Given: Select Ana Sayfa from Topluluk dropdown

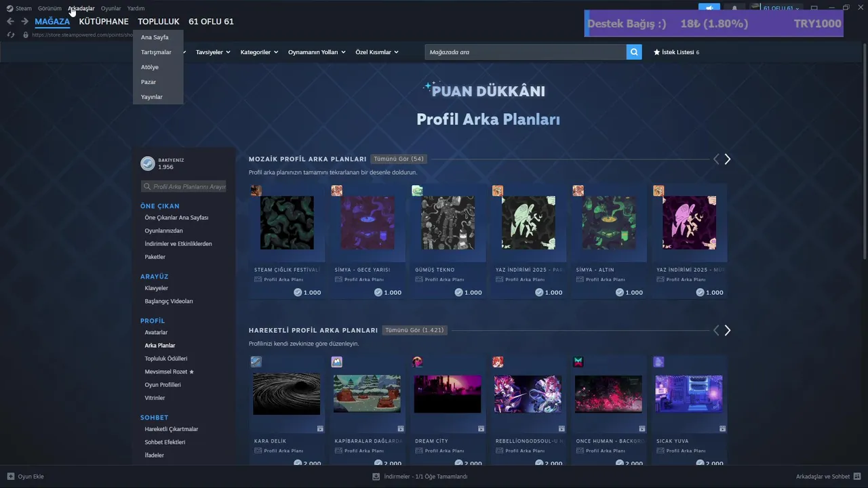Looking at the screenshot, I should [158, 37].
